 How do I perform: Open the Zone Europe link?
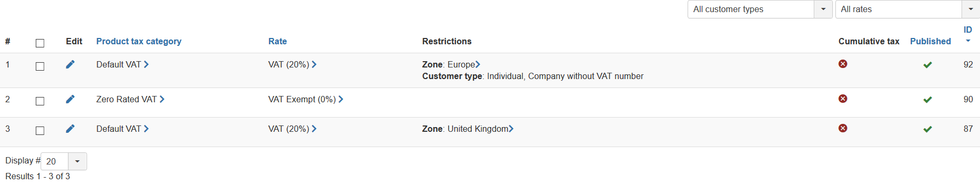(x=464, y=64)
